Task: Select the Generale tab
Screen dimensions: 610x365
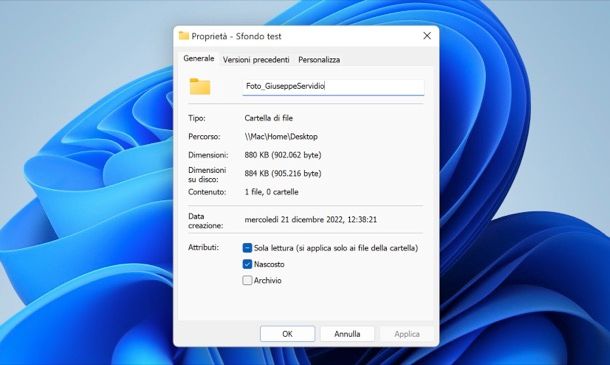Action: pyautogui.click(x=198, y=58)
